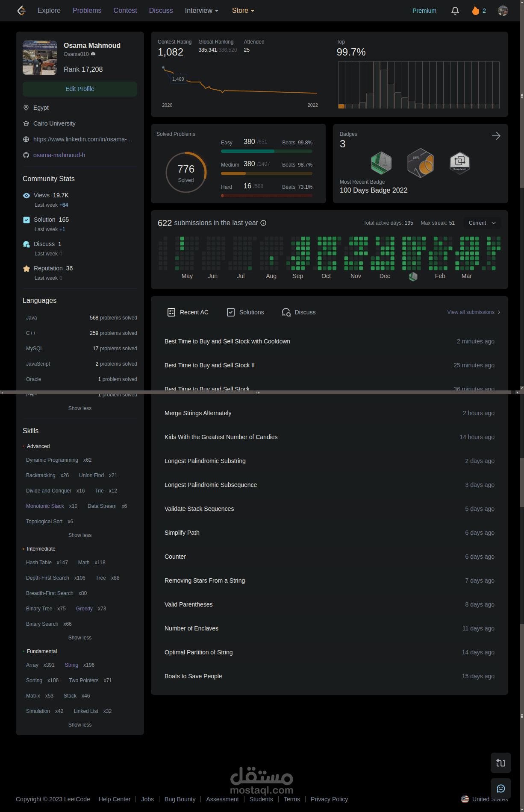This screenshot has height=812, width=524.
Task: Click the GitHub icon
Action: pos(26,155)
